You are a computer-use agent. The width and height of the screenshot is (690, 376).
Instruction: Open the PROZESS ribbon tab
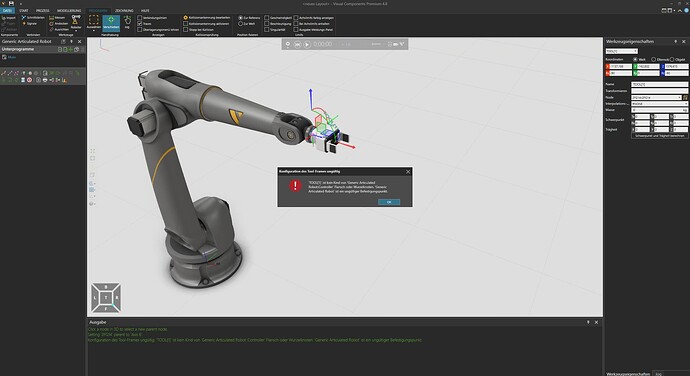pyautogui.click(x=42, y=11)
